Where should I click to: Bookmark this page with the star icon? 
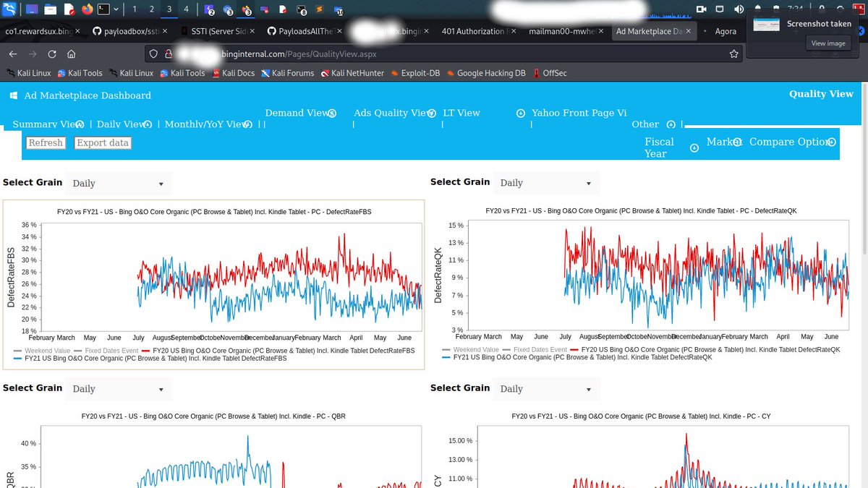click(x=733, y=53)
